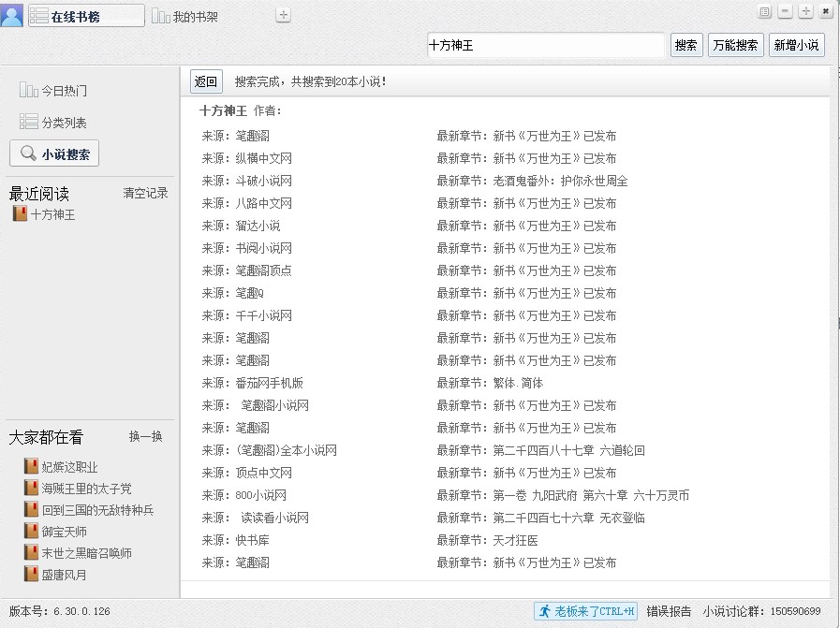Image resolution: width=840 pixels, height=628 pixels.
Task: Click the 万能搜索 button
Action: 735,45
